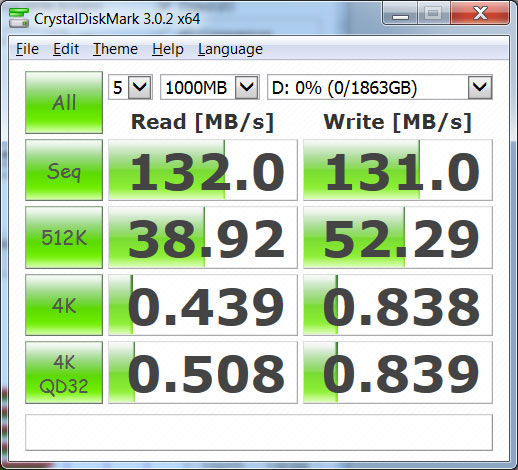Click the Read [MB/s] column header

[202, 122]
